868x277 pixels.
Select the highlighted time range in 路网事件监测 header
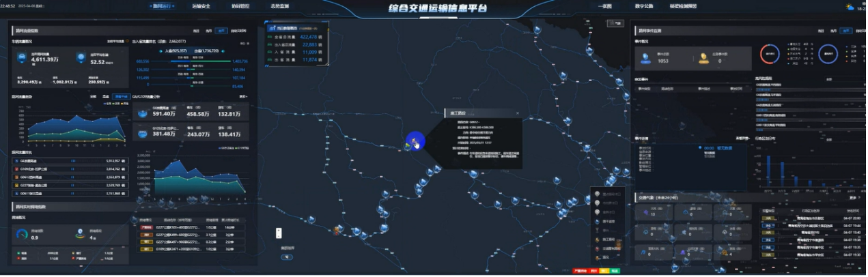(x=846, y=31)
